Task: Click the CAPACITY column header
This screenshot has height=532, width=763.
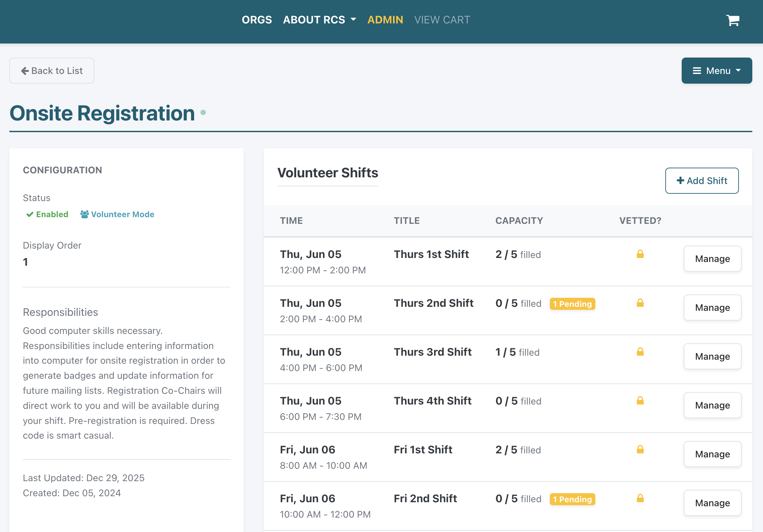Action: 519,220
